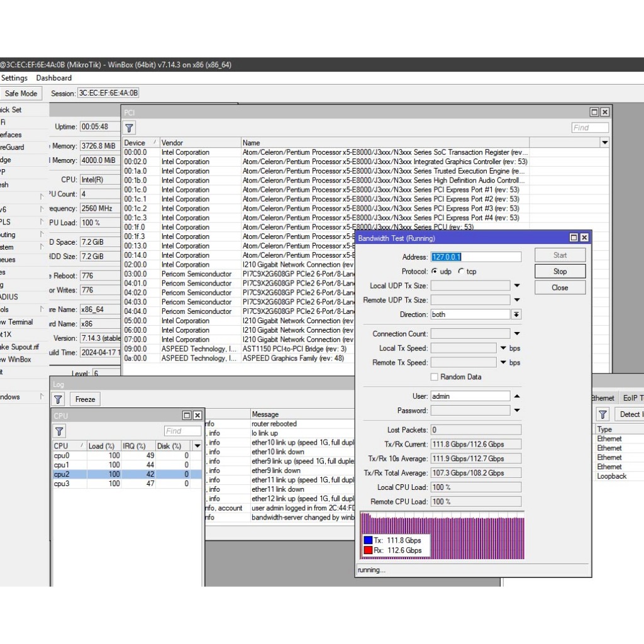
Task: Collapse the User field arrow
Action: tap(517, 396)
